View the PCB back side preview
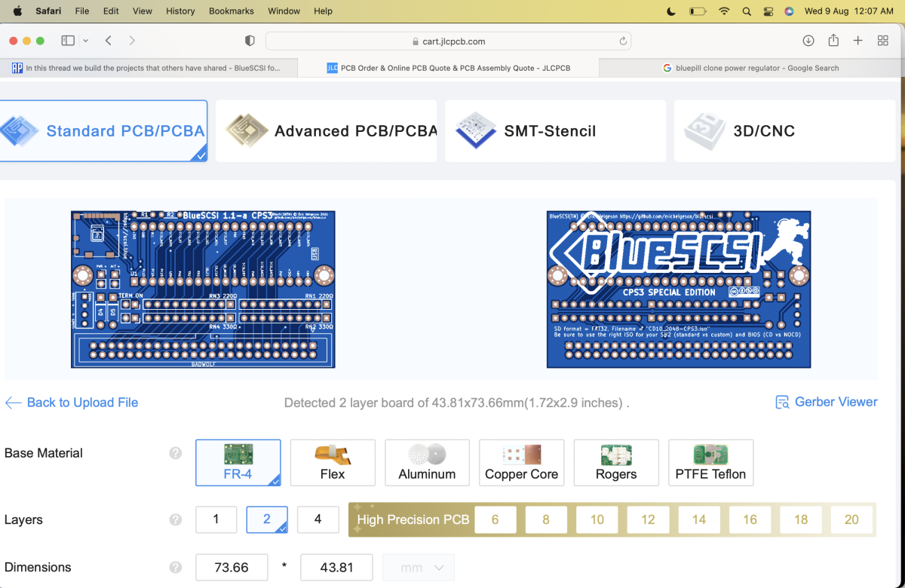Screen dimensions: 905x588 coord(679,289)
